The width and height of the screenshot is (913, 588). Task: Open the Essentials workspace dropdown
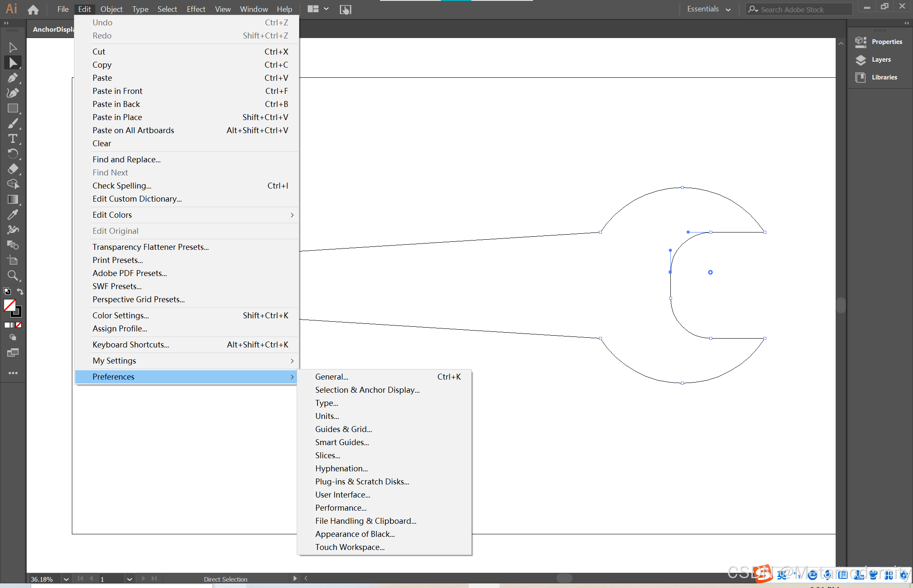coord(708,9)
